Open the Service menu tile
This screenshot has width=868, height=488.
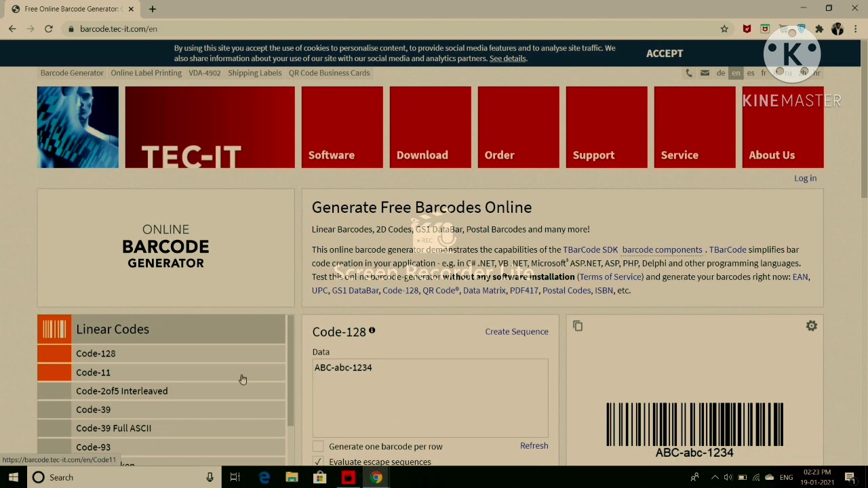[695, 127]
